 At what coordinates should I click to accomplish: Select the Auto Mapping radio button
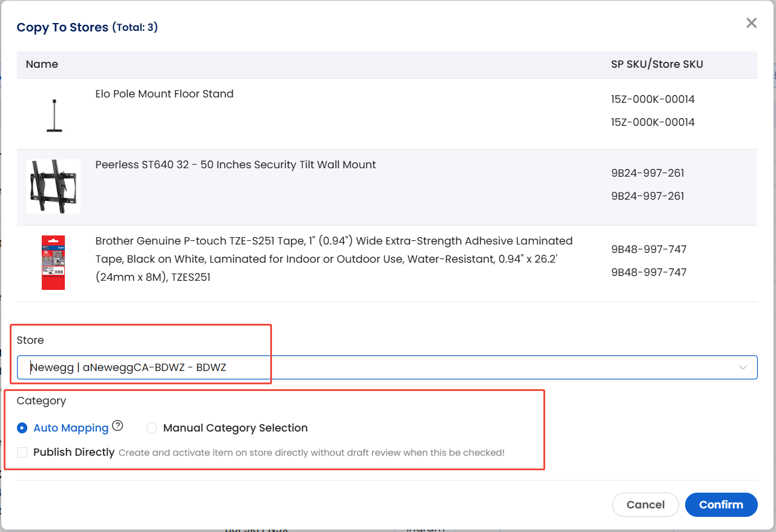[22, 428]
